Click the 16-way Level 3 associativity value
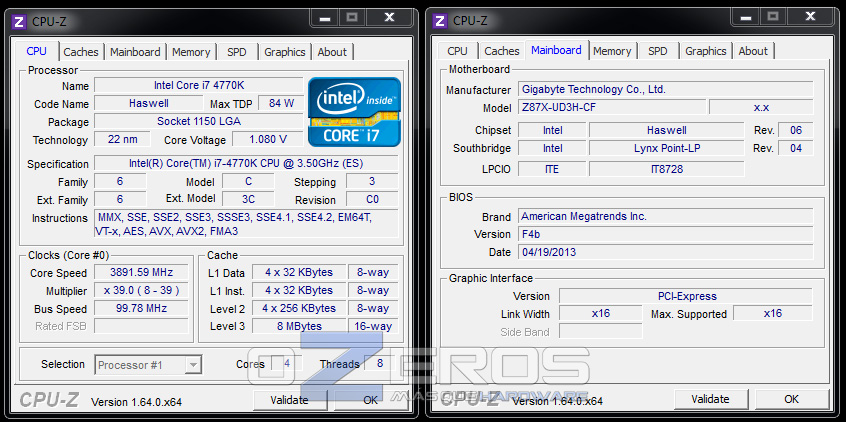The height and width of the screenshot is (422, 846). 373,326
